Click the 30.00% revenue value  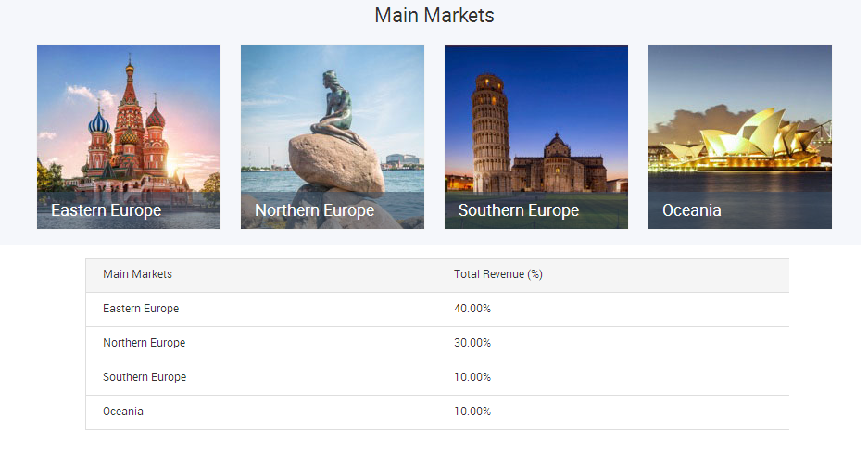(x=472, y=343)
